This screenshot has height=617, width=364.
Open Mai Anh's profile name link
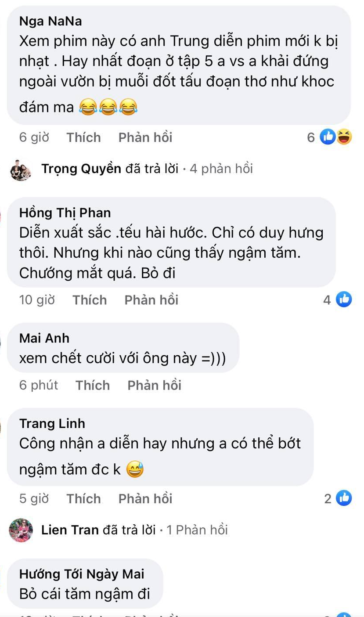[44, 338]
